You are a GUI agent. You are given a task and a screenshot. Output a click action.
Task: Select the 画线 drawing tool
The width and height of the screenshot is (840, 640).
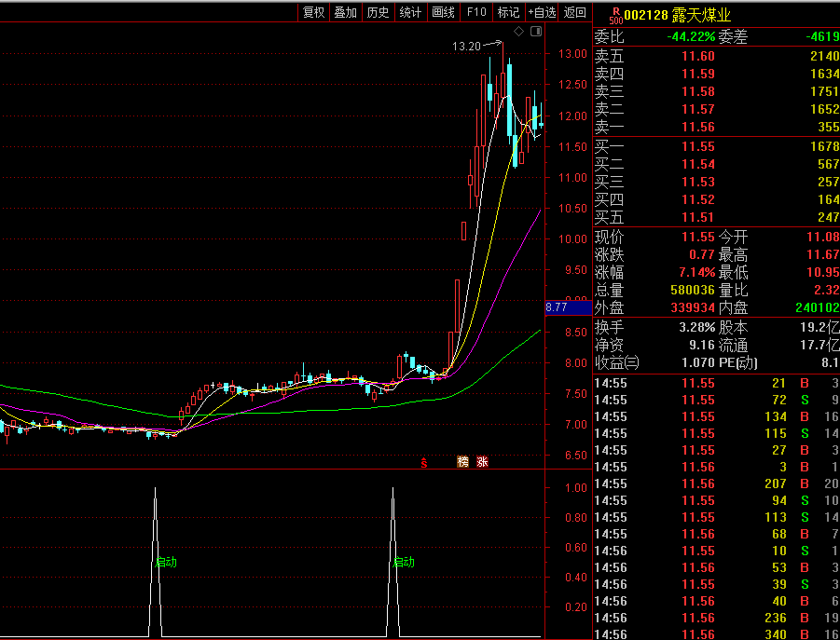pos(443,12)
